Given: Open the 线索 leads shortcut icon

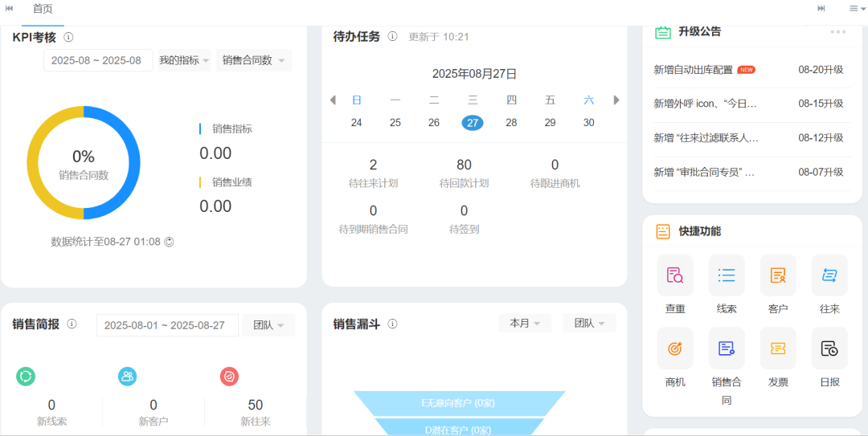Looking at the screenshot, I should (727, 275).
